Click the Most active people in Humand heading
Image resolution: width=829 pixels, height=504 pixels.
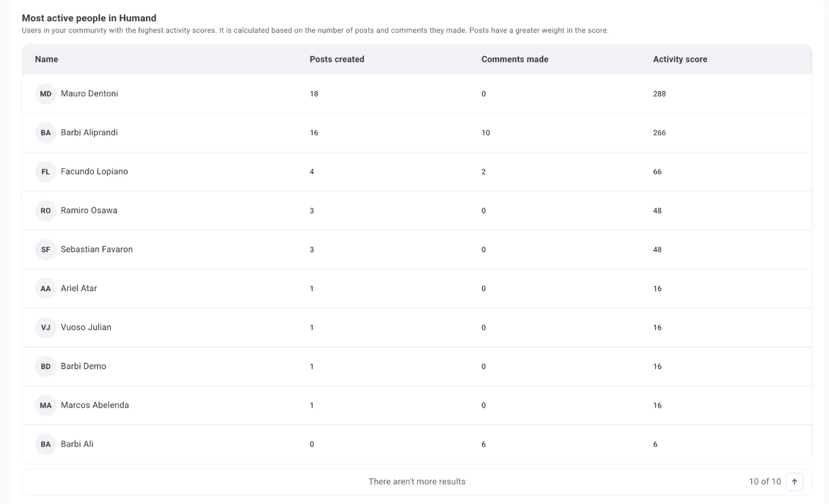pos(89,18)
